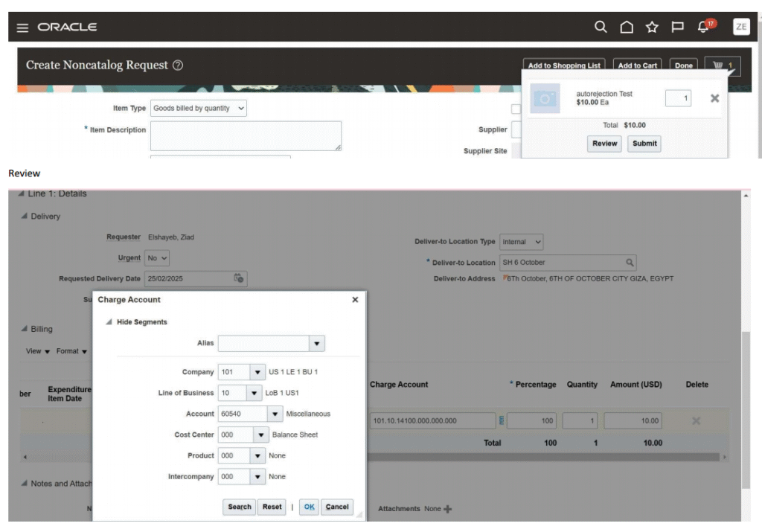Collapse Line 1: Details section

pos(21,193)
